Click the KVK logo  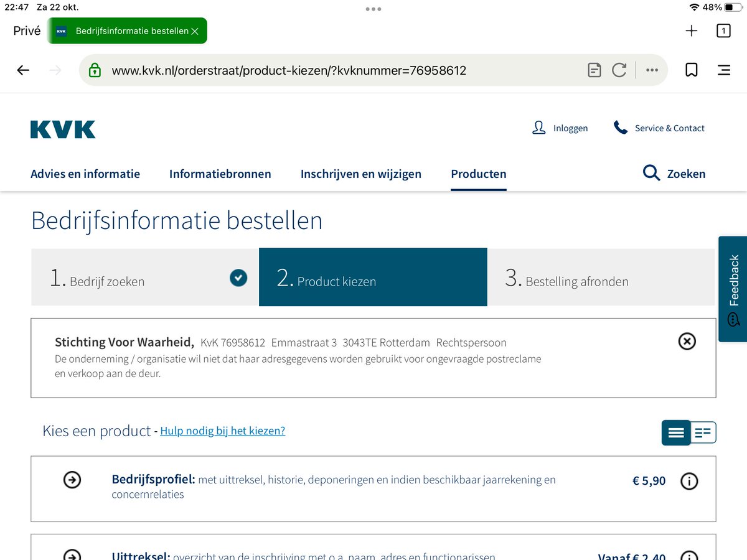point(63,129)
